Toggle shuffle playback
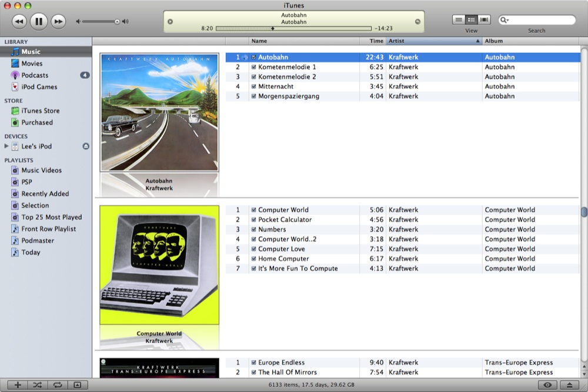The width and height of the screenshot is (588, 392). pyautogui.click(x=38, y=385)
